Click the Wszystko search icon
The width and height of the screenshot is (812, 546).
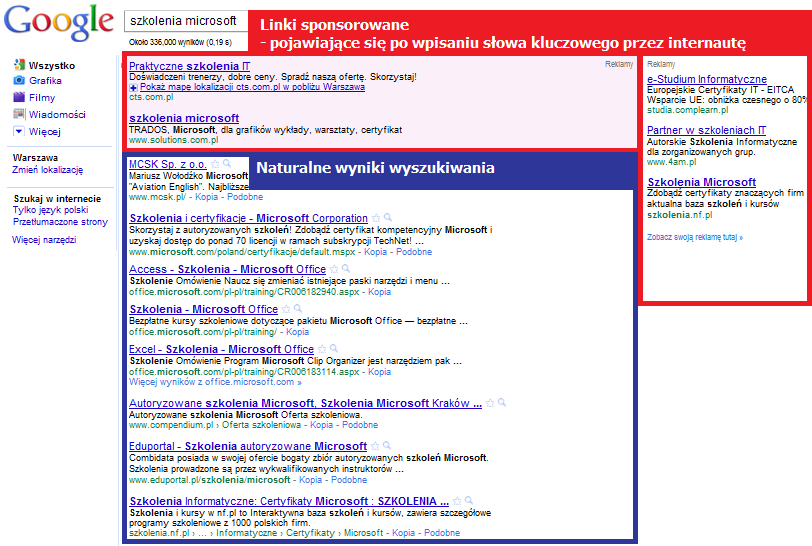click(19, 65)
